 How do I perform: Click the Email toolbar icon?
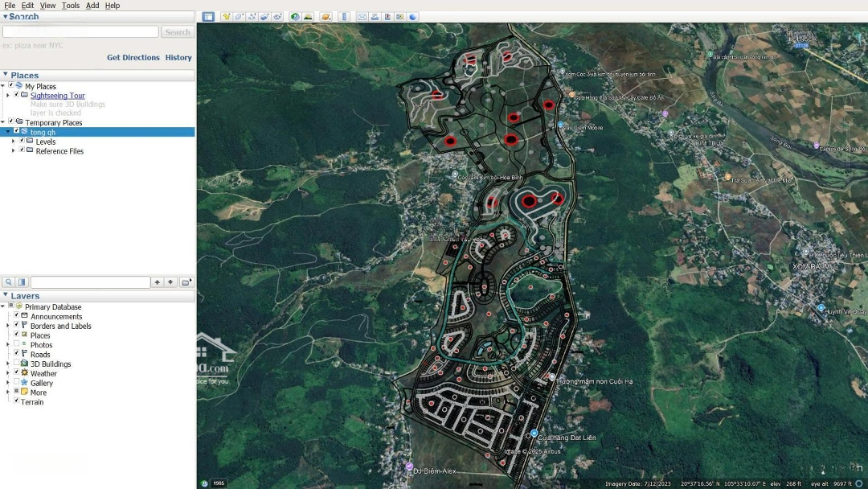362,17
